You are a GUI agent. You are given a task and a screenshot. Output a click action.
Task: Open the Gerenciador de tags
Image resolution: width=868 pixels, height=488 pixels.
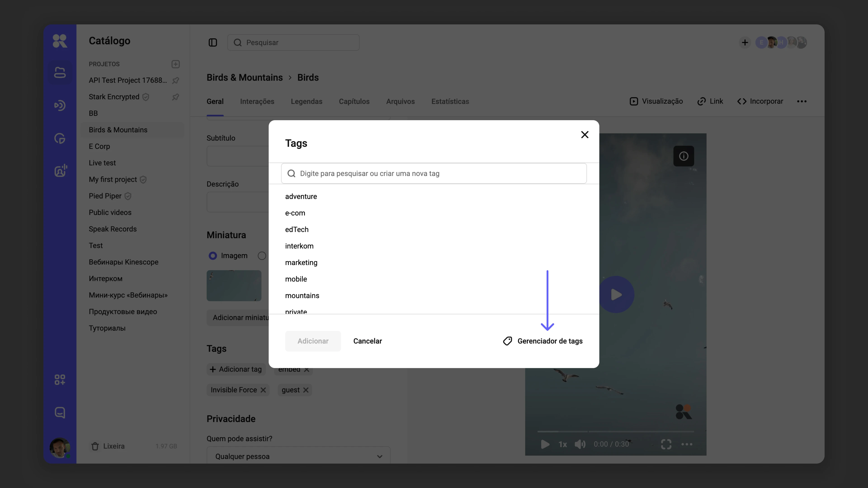pos(542,341)
